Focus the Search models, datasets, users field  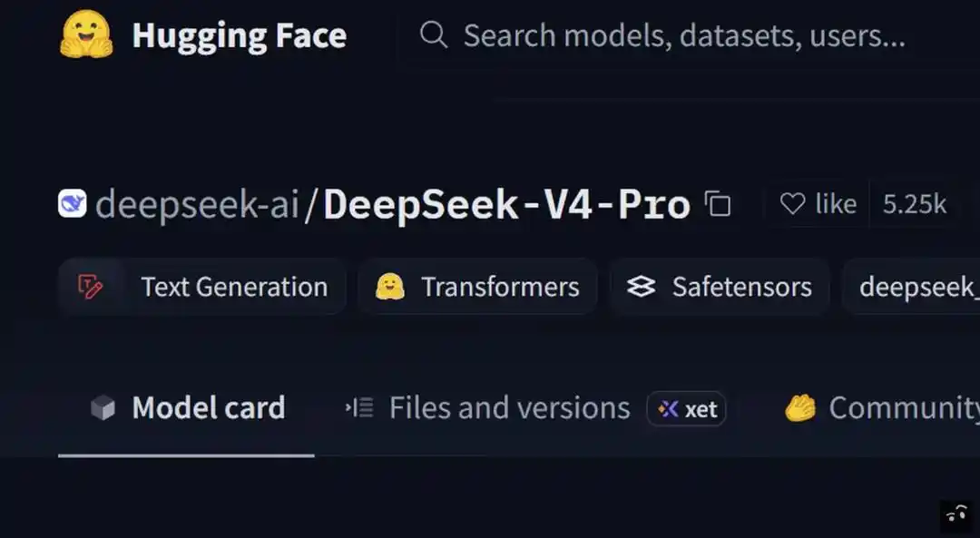click(684, 35)
